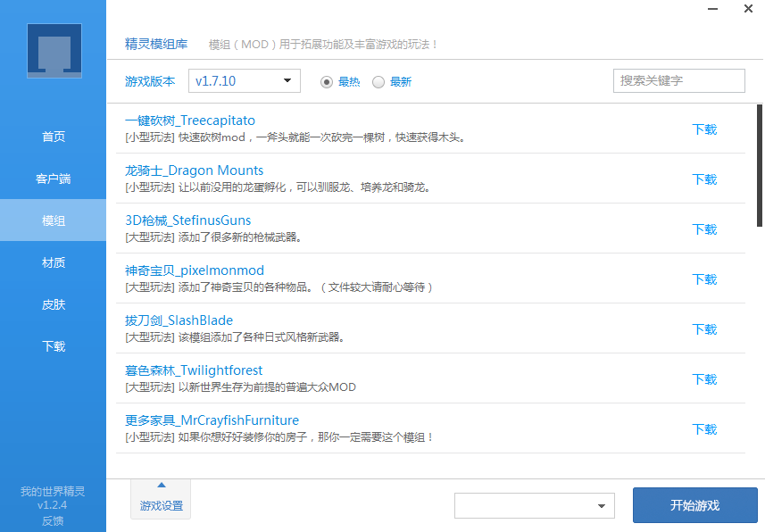The image size is (765, 532).
Task: Open the 一键砍树_Treecapitato mod title
Action: pyautogui.click(x=190, y=121)
